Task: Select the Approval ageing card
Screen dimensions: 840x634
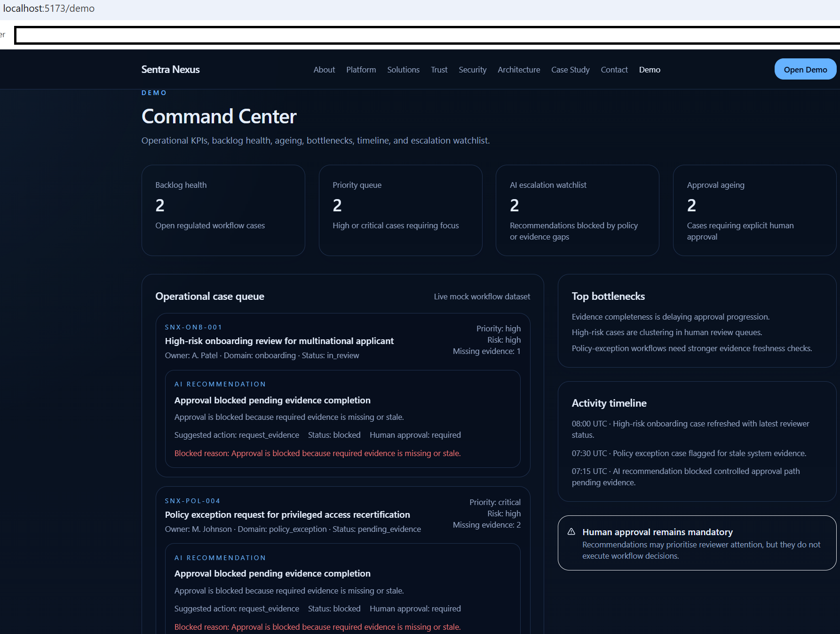Action: (x=754, y=210)
